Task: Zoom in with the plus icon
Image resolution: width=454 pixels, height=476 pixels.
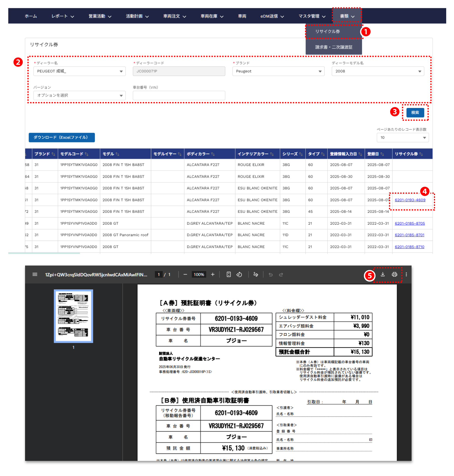Action: pyautogui.click(x=213, y=274)
